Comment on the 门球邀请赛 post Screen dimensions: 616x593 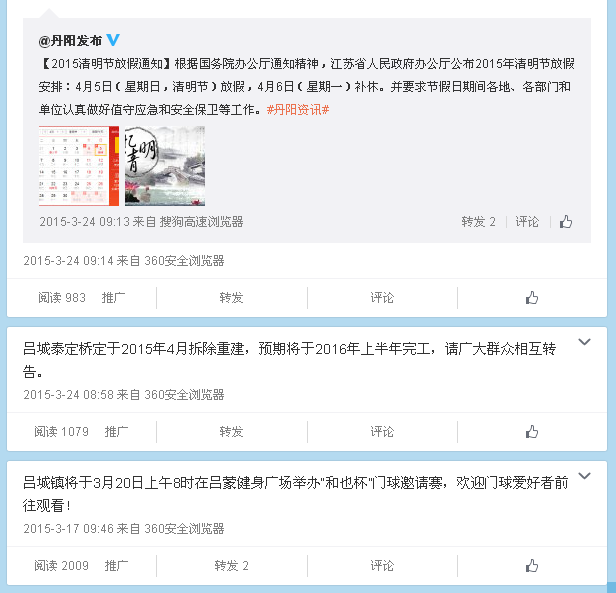[382, 566]
